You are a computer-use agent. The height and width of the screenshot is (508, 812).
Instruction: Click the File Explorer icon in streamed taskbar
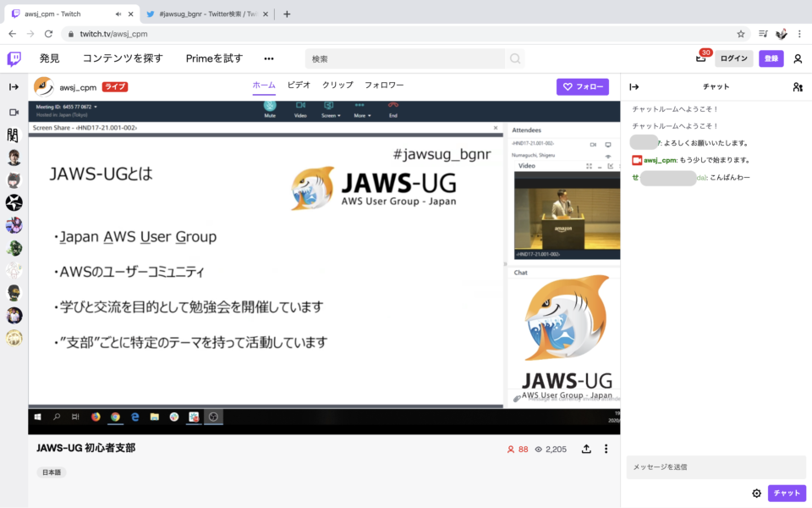tap(154, 417)
